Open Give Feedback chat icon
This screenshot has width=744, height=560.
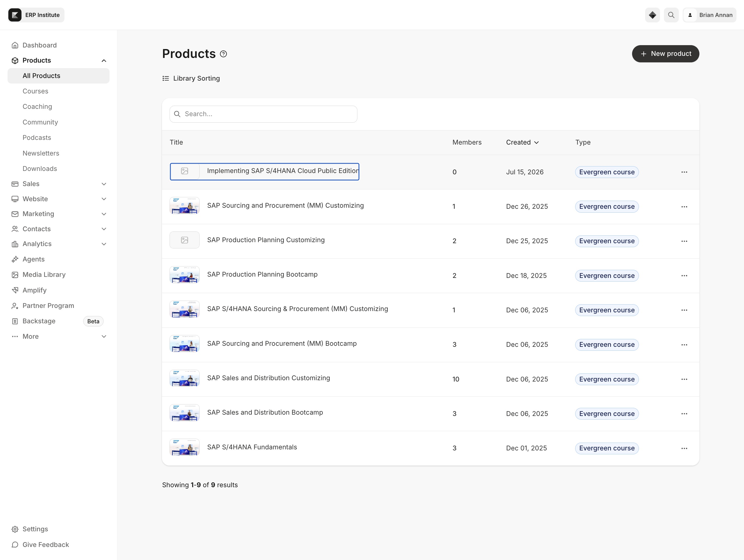[x=15, y=545]
